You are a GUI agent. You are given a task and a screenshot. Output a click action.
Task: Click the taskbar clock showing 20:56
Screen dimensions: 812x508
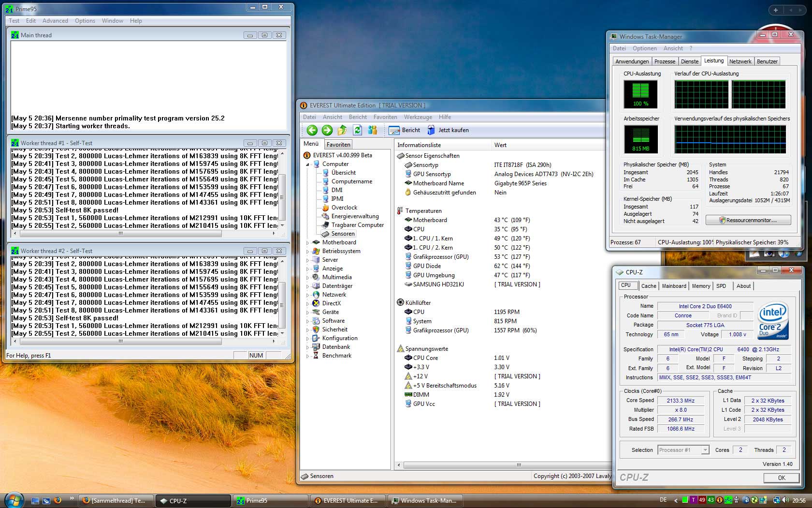tap(799, 500)
